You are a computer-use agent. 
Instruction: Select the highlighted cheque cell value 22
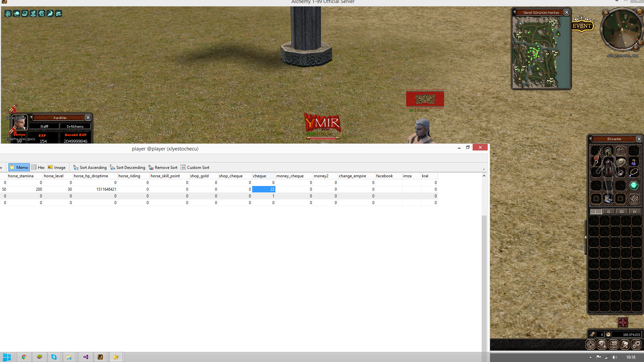[x=264, y=189]
